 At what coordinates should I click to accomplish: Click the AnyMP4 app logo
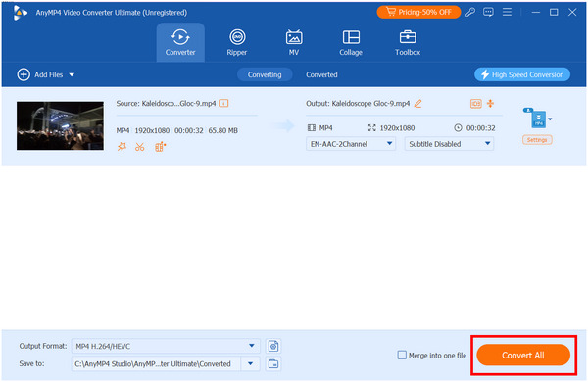tap(20, 13)
